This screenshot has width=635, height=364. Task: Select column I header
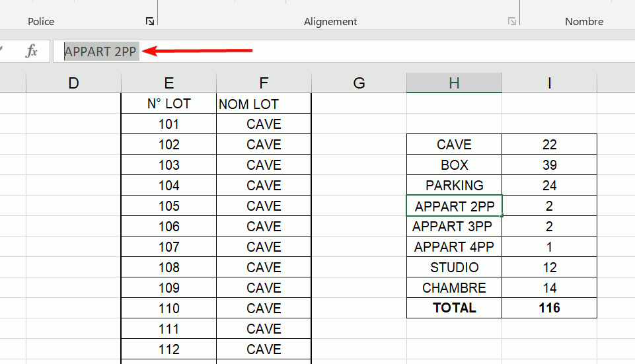(549, 83)
